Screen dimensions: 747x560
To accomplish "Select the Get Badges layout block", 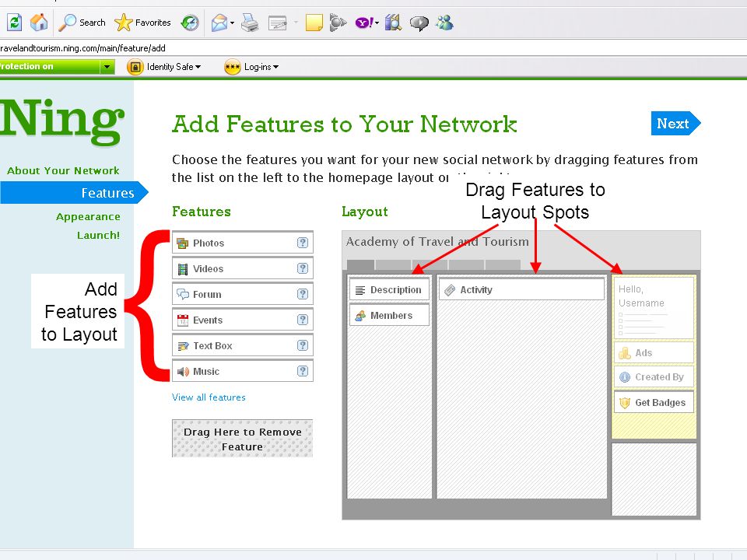I will 654,402.
